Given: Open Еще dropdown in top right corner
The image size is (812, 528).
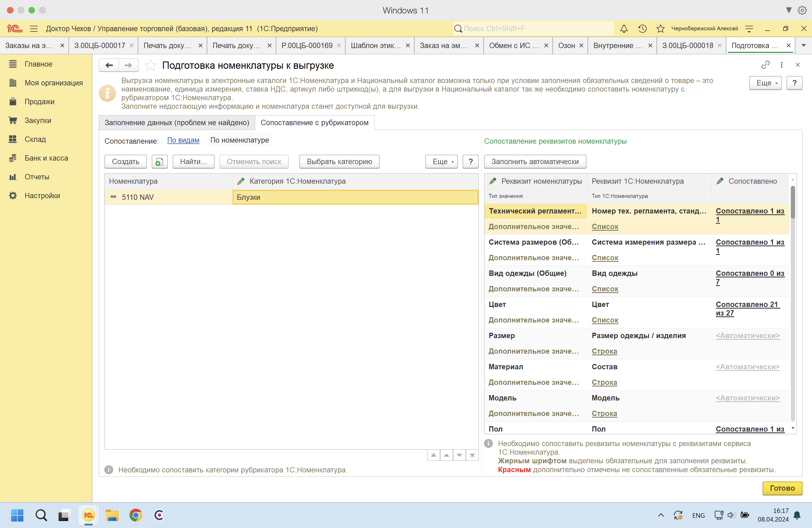Looking at the screenshot, I should pos(765,83).
